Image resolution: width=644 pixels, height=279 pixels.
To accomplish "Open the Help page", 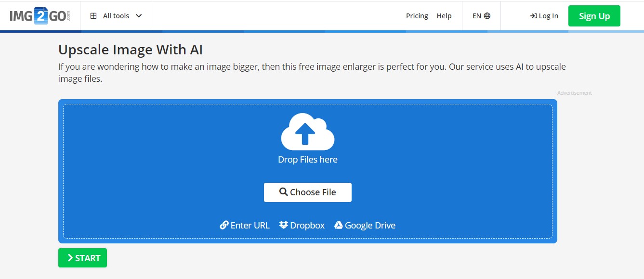I will 444,16.
